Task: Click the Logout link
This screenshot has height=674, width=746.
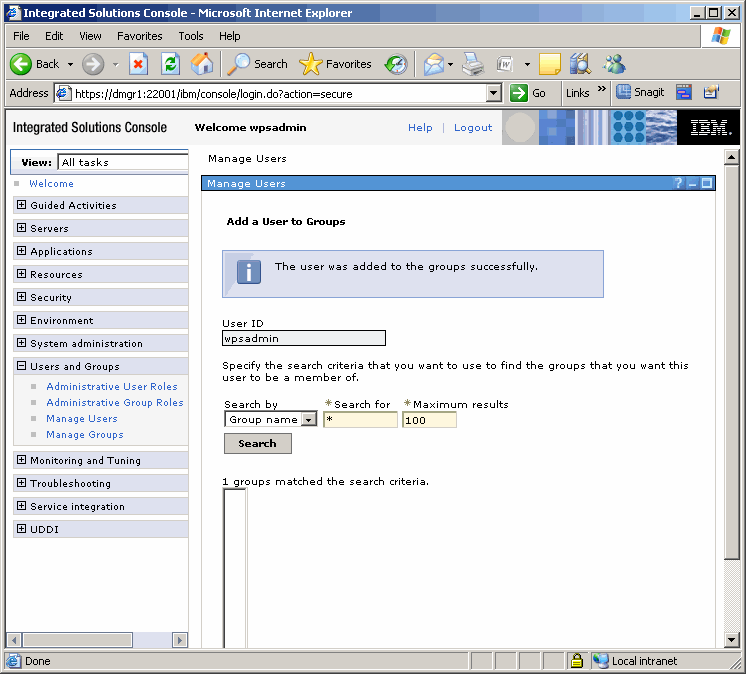Action: (x=473, y=128)
